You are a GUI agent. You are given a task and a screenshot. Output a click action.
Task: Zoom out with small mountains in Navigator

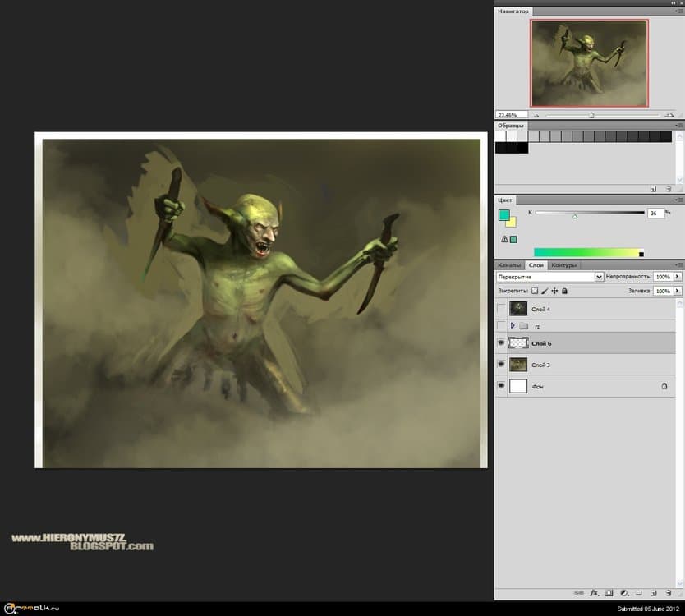coord(536,115)
